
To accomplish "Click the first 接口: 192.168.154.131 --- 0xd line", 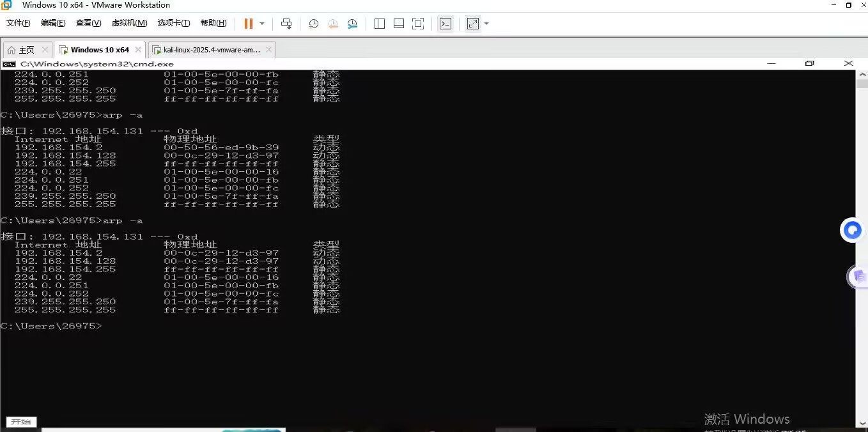I will coord(99,131).
